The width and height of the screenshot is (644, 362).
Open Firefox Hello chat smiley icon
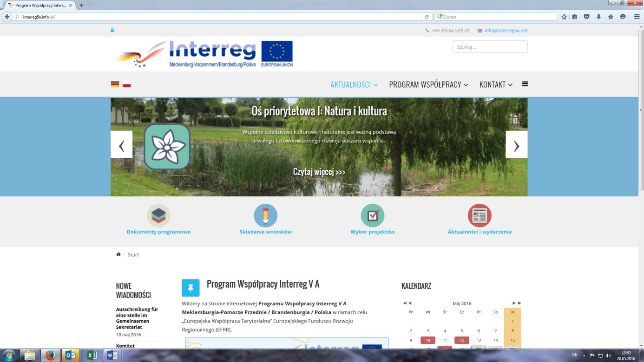point(623,17)
